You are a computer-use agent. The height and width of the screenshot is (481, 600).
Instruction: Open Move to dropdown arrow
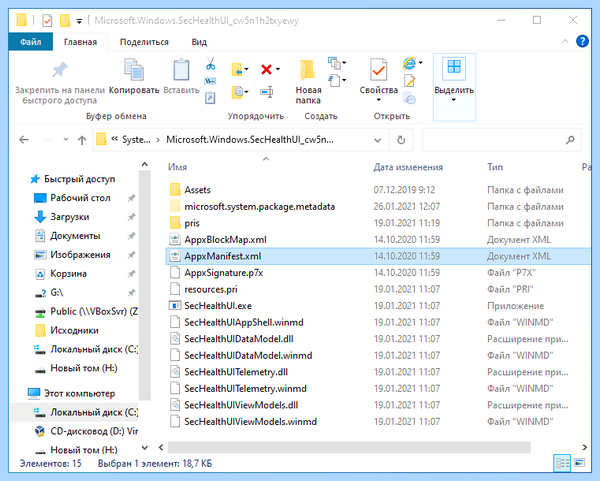pyautogui.click(x=246, y=69)
